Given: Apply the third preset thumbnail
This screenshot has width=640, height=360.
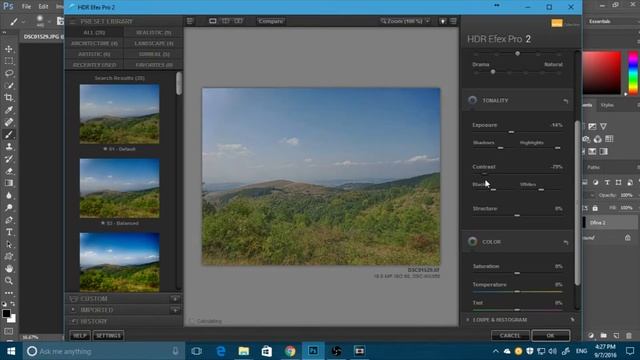Looking at the screenshot, I should [x=120, y=262].
